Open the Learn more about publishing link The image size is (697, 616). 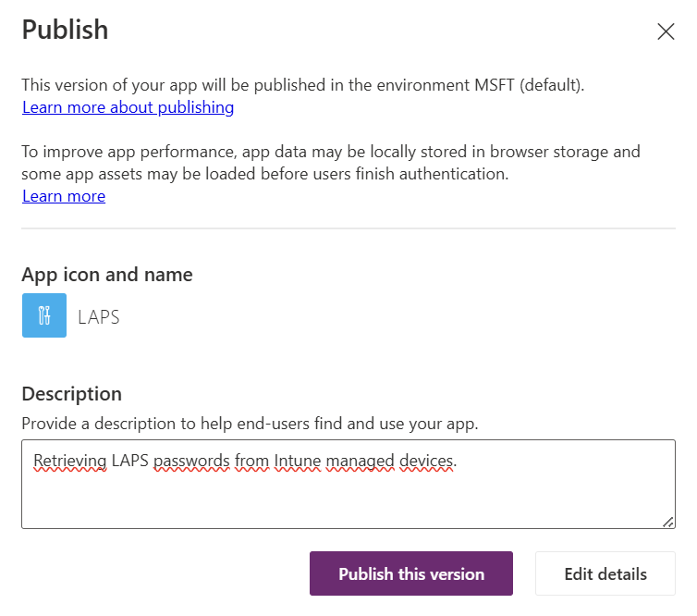tap(128, 107)
